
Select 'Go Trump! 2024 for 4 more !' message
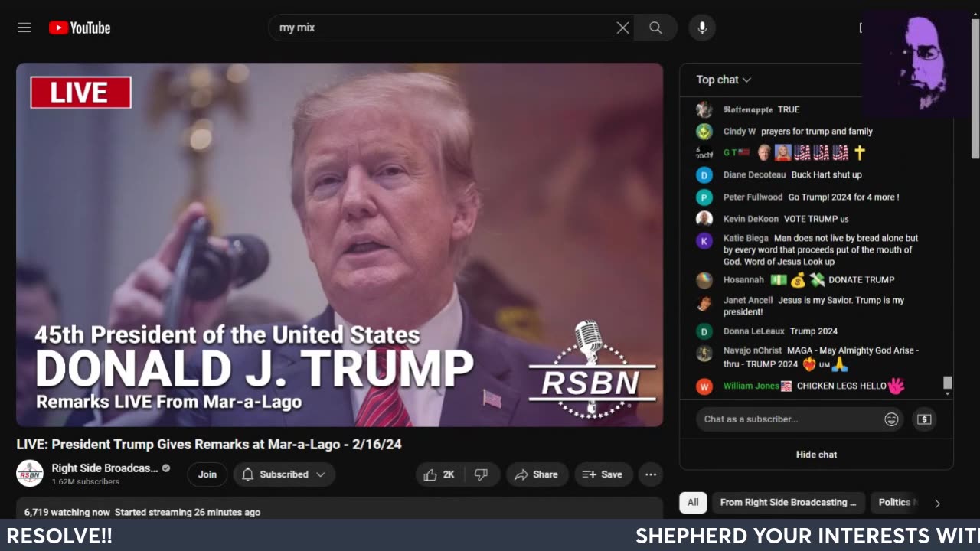[x=844, y=197]
